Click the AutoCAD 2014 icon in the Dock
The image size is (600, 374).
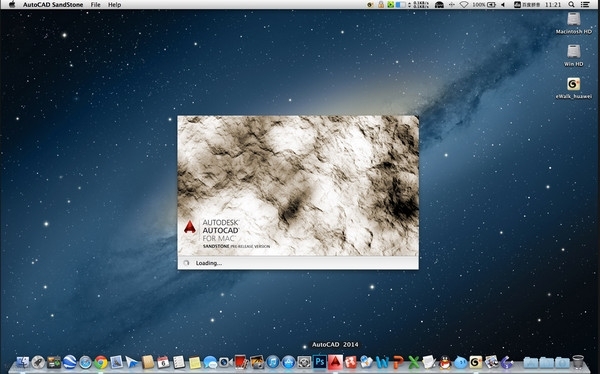point(335,362)
